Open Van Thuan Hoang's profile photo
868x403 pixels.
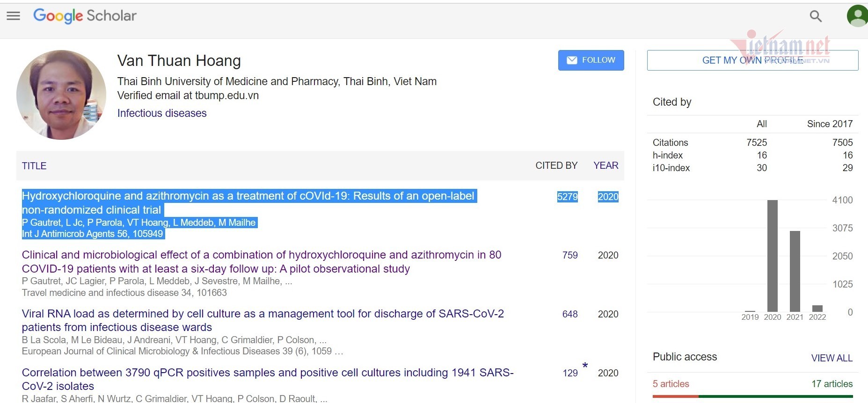tap(61, 95)
